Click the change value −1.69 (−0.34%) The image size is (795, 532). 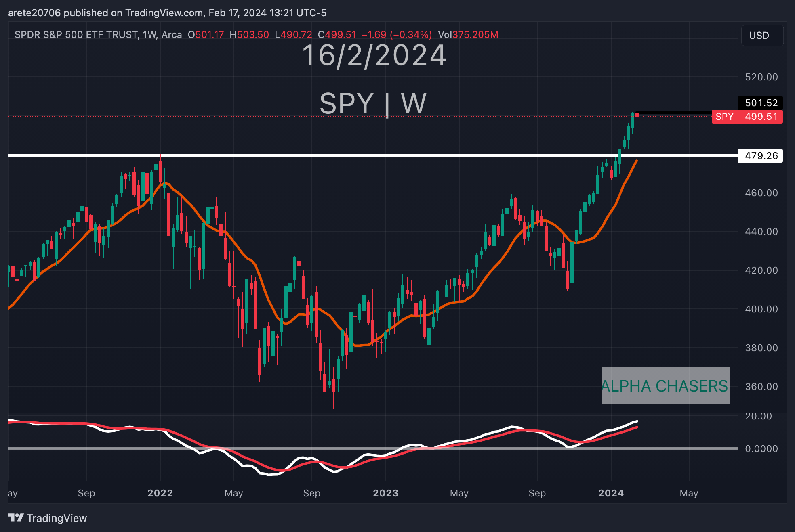click(x=397, y=35)
